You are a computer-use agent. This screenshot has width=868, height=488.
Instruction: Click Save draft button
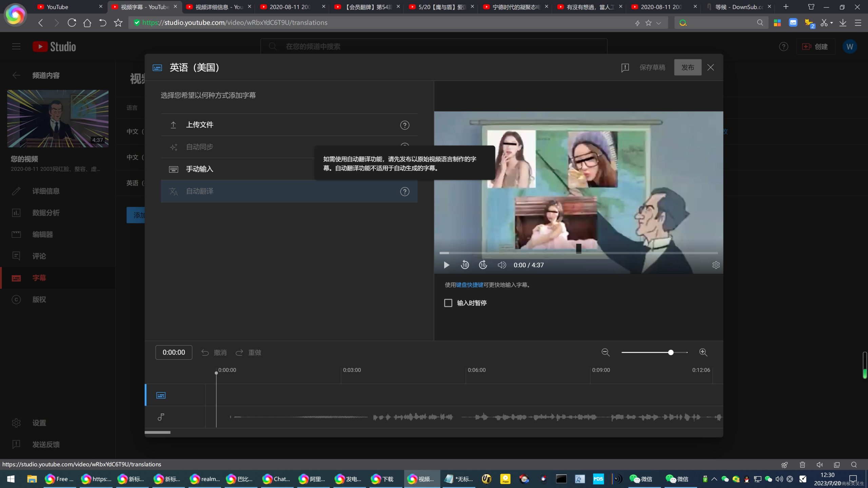(x=652, y=67)
